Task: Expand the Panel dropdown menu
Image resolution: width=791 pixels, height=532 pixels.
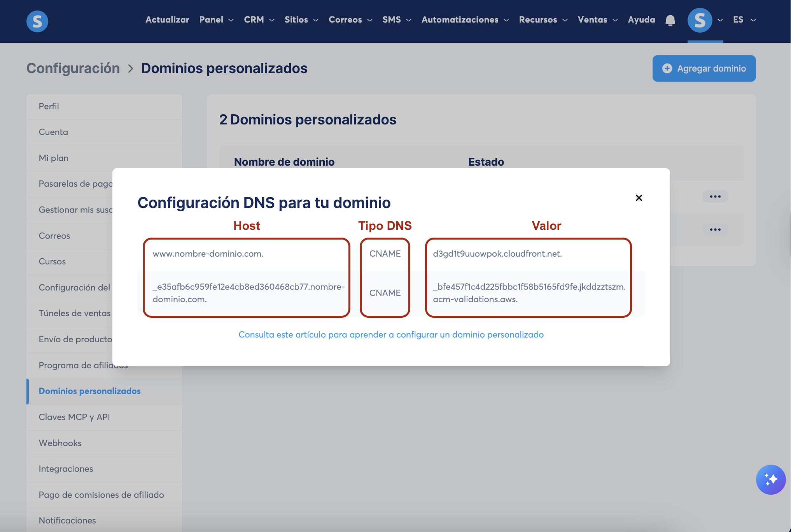Action: (x=216, y=20)
